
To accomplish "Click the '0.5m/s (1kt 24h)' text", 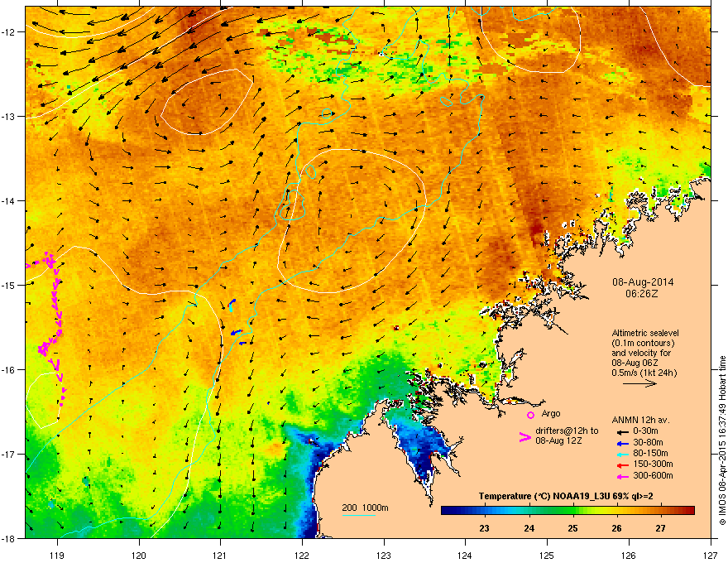I will pyautogui.click(x=644, y=373).
